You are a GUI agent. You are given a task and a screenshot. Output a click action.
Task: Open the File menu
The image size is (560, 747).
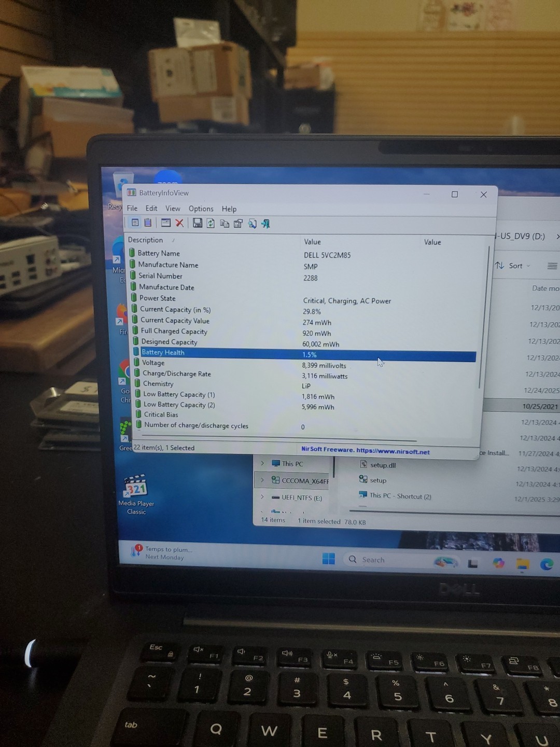[x=132, y=208]
